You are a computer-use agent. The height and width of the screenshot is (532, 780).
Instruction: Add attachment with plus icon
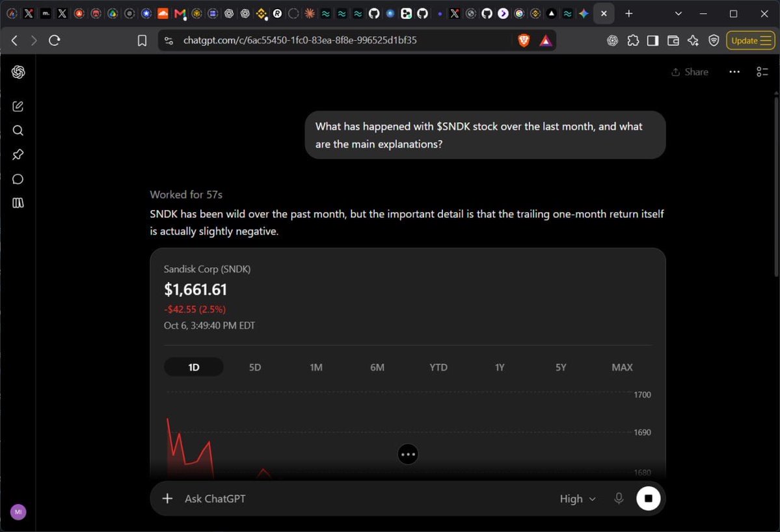tap(168, 498)
